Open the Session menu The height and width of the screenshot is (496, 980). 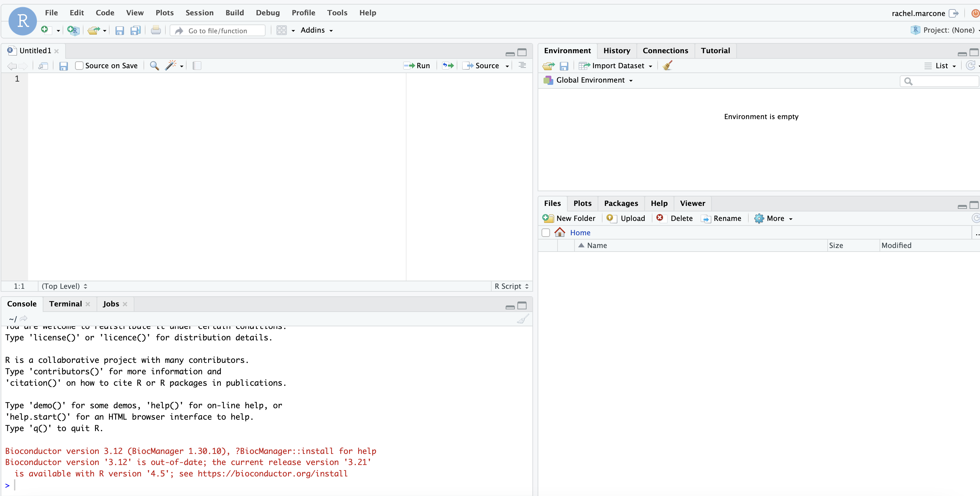(x=199, y=12)
